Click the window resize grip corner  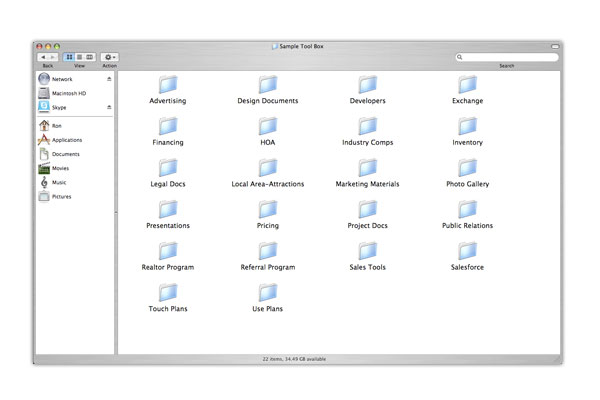click(x=558, y=359)
